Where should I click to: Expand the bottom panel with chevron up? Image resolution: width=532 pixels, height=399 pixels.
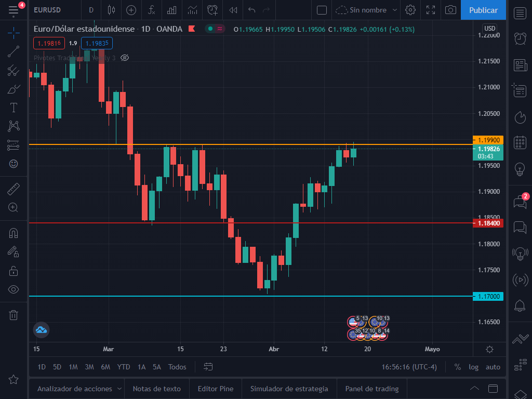pyautogui.click(x=474, y=389)
